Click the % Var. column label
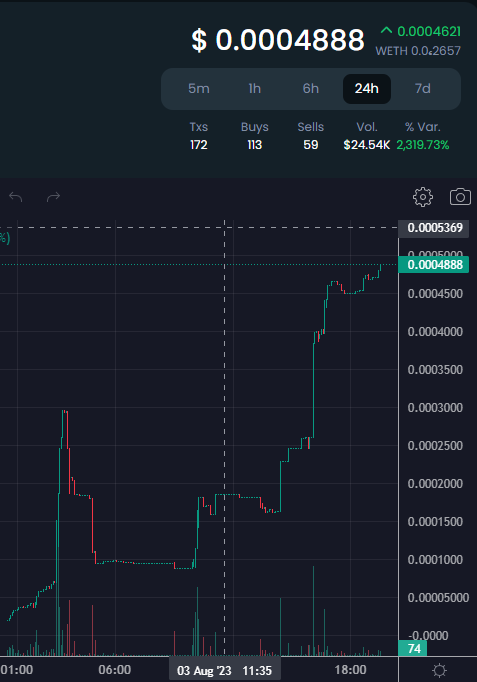 423,127
